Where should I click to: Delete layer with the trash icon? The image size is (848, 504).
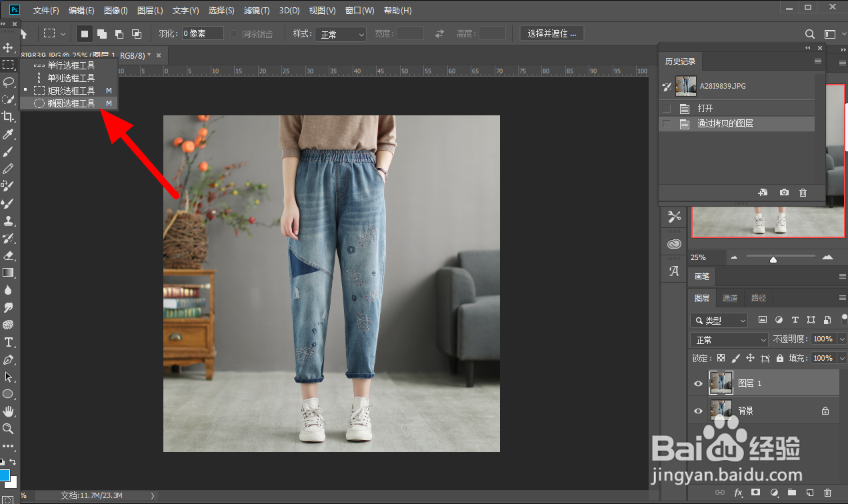click(827, 493)
